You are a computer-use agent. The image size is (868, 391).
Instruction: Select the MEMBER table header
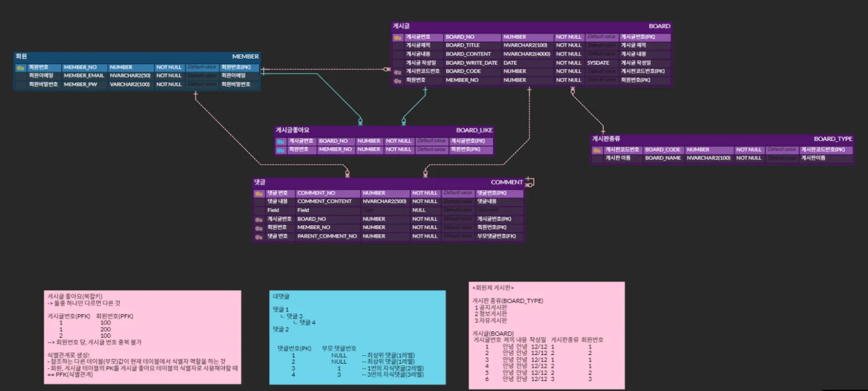pos(137,56)
